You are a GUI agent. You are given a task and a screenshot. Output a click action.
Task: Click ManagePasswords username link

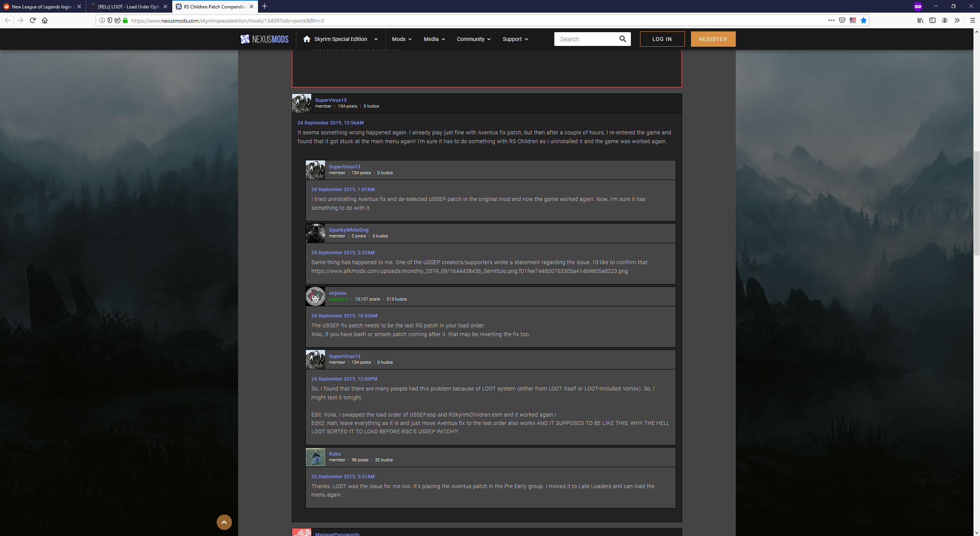pos(337,534)
